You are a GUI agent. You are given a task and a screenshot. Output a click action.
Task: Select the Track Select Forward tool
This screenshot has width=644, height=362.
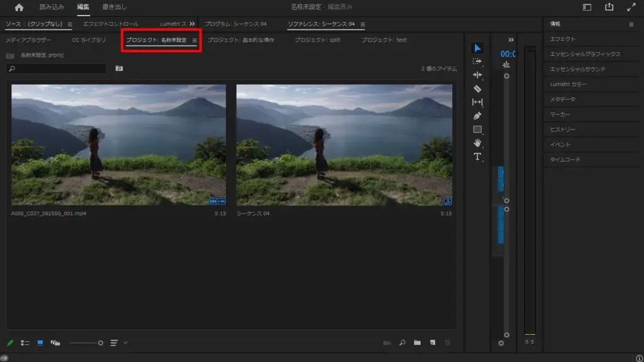[x=477, y=61]
